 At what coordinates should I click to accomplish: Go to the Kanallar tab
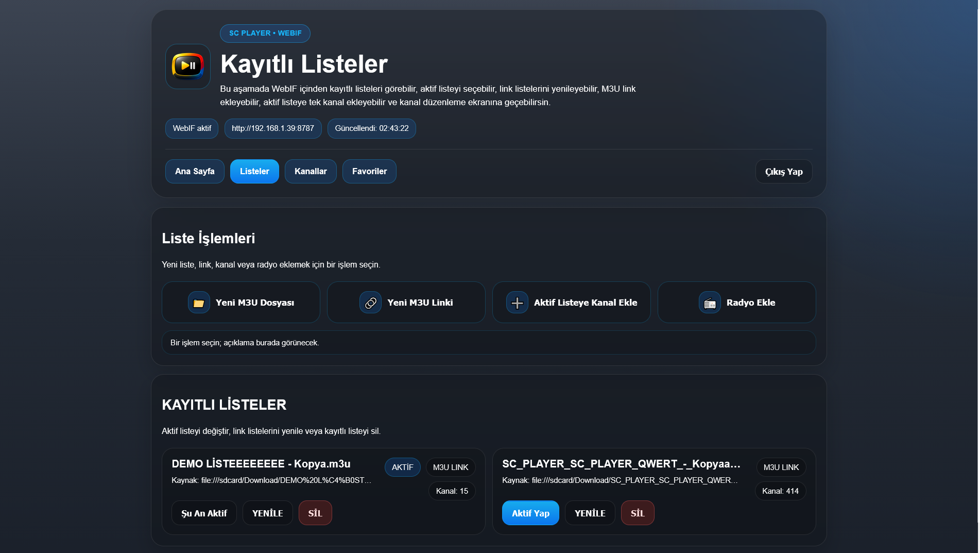click(311, 171)
